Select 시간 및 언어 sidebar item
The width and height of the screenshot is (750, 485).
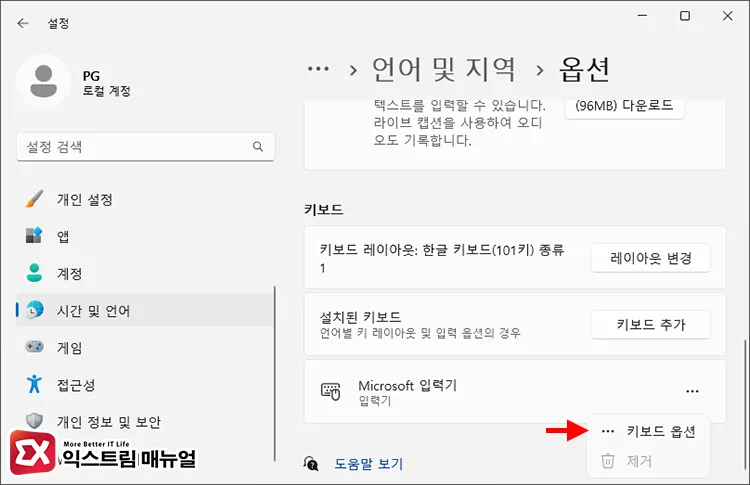coord(145,310)
